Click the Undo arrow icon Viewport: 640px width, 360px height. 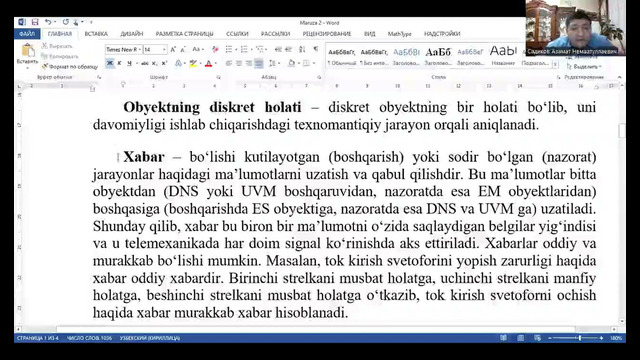[x=48, y=22]
